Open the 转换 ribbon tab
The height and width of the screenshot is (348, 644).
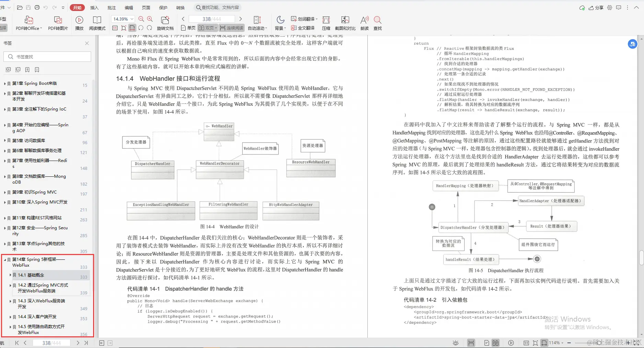tap(180, 7)
